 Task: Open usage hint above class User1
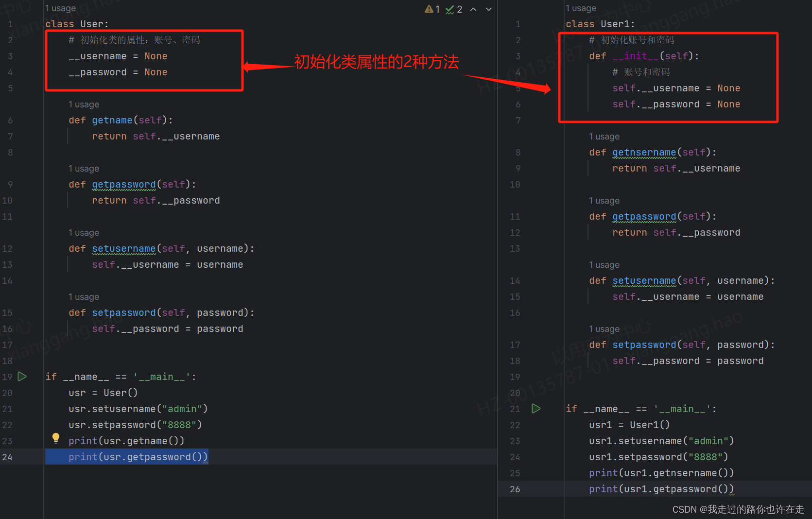581,8
